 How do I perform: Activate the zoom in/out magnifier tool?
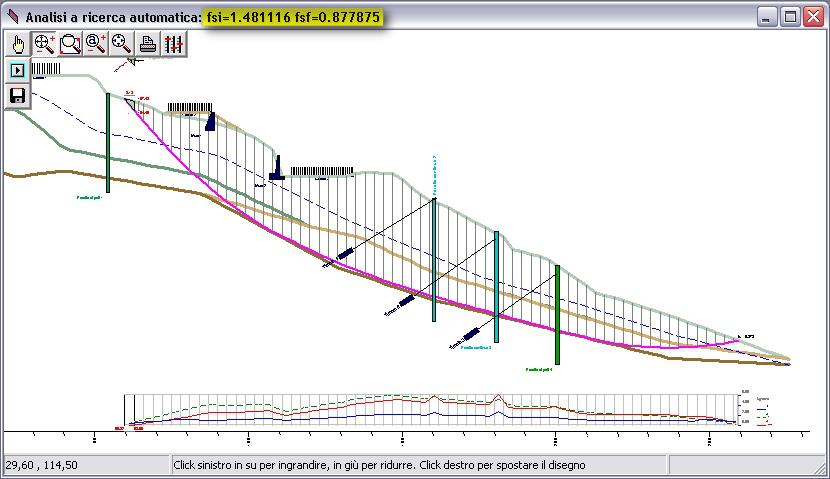pos(44,43)
